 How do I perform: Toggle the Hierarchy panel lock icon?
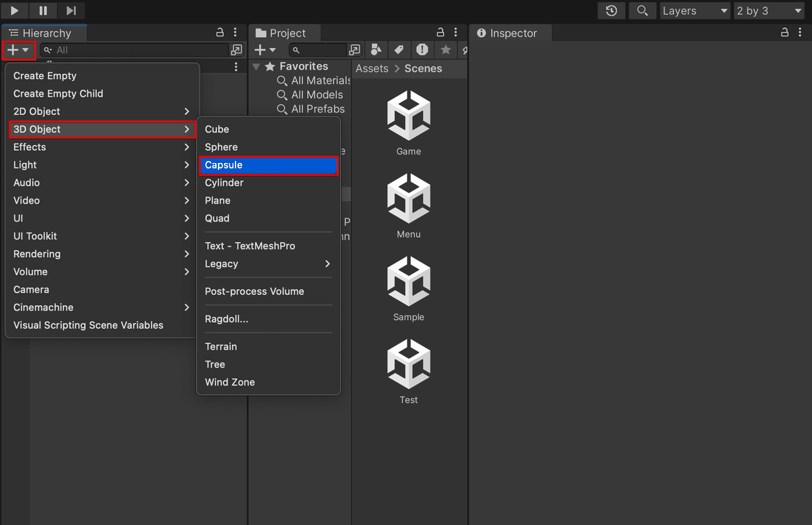click(220, 32)
